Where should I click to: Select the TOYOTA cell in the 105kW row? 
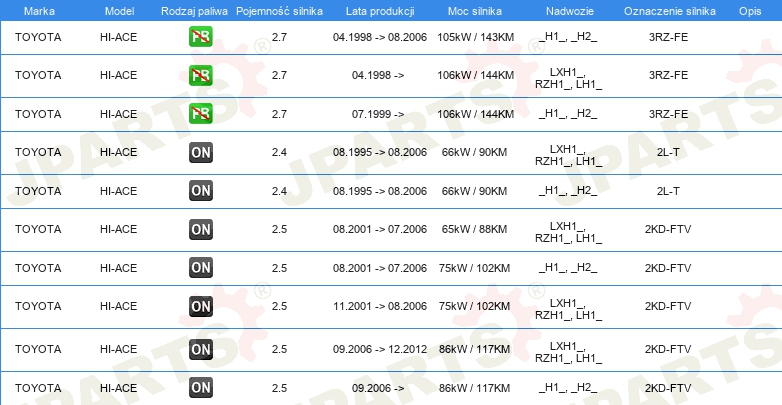[x=38, y=37]
